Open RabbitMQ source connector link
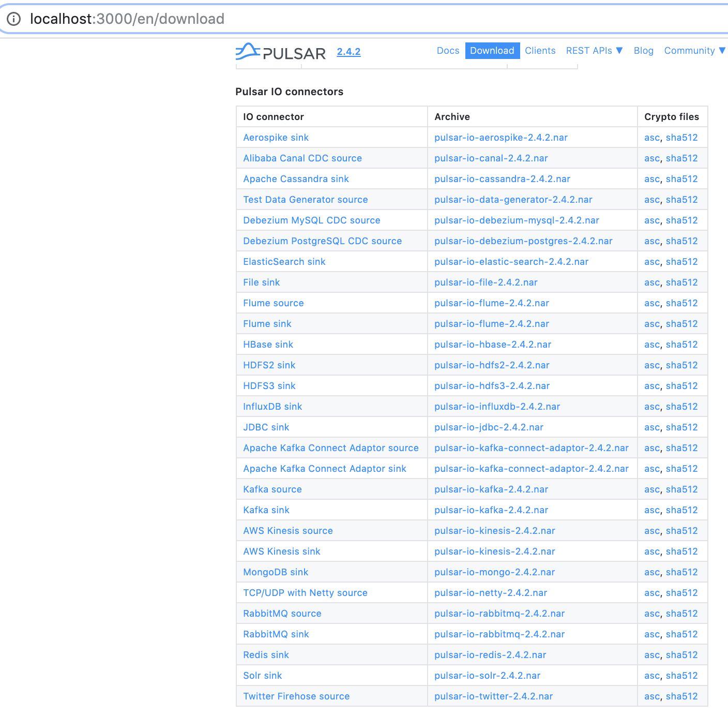 pyautogui.click(x=282, y=614)
